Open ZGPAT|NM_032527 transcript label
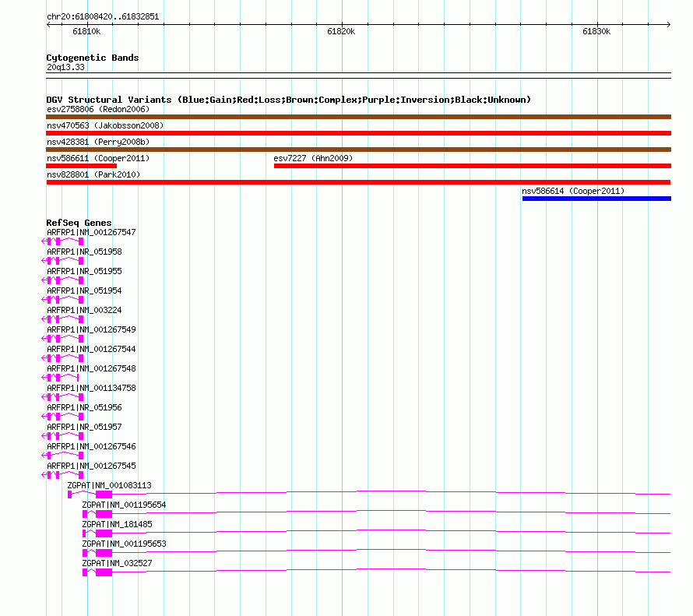693x616 pixels. coord(117,562)
